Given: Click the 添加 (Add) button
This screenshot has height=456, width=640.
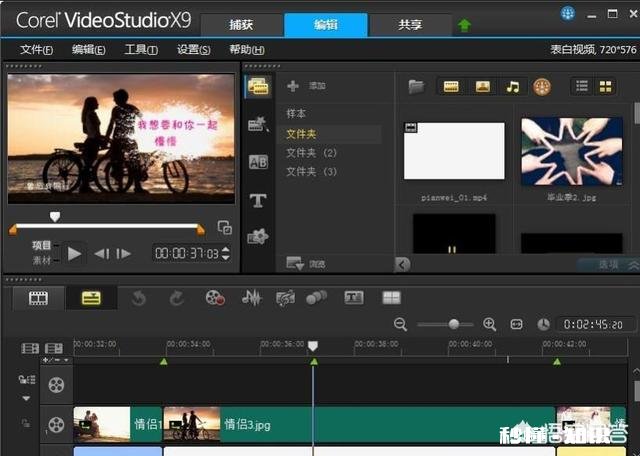Looking at the screenshot, I should pyautogui.click(x=317, y=86).
